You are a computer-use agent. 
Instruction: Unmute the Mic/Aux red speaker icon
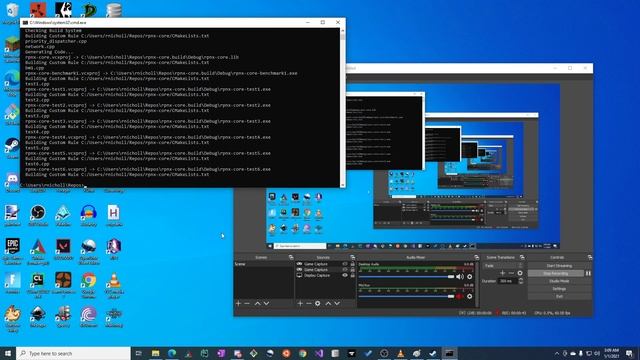pos(460,296)
